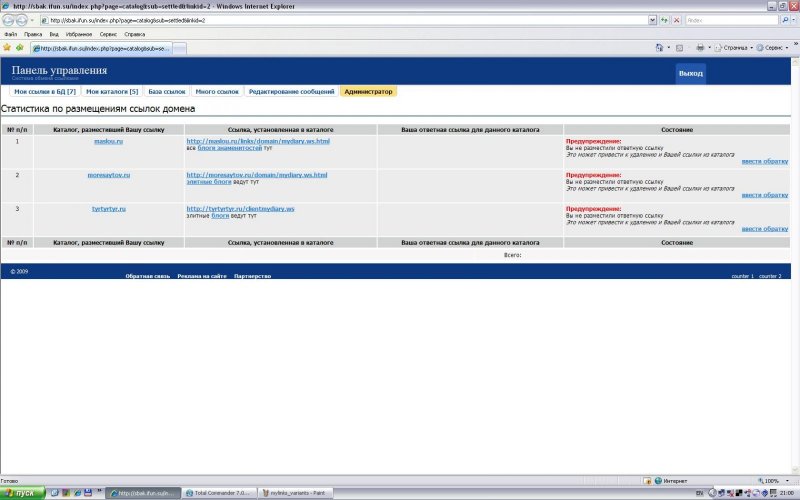Expand the address bar URL dropdown
800x500 pixels.
[652, 20]
